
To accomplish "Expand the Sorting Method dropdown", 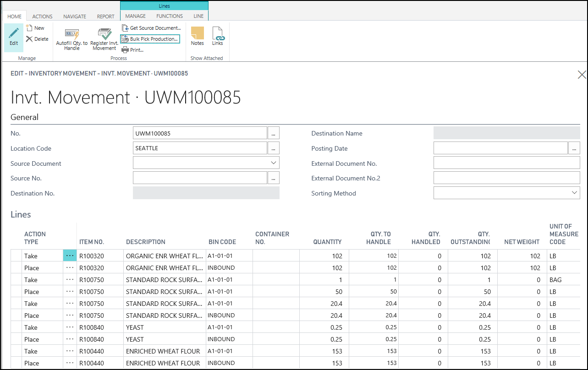I will (574, 193).
